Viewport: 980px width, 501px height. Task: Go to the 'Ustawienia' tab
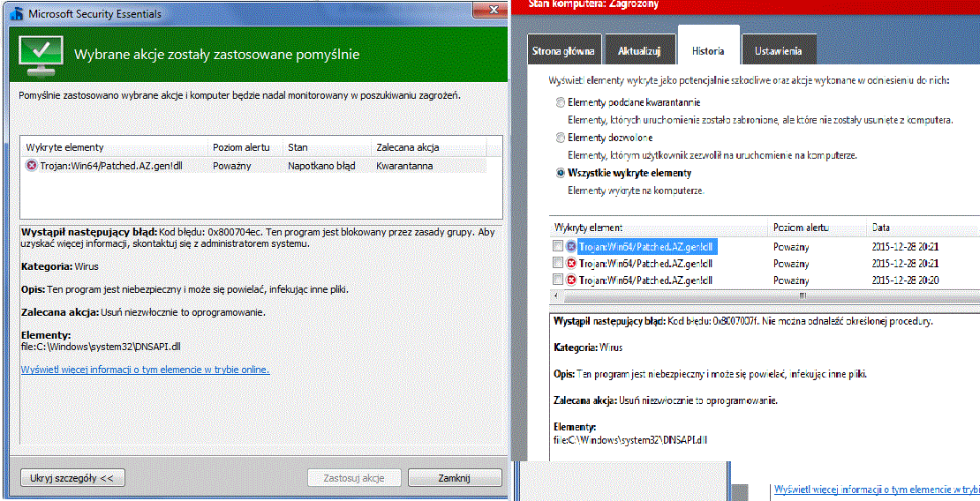tap(778, 50)
